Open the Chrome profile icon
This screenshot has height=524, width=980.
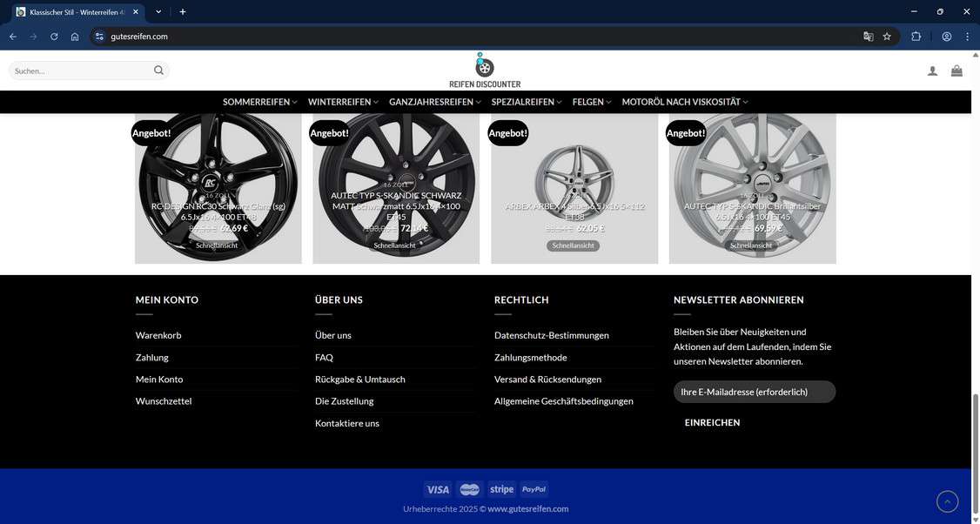click(x=947, y=37)
